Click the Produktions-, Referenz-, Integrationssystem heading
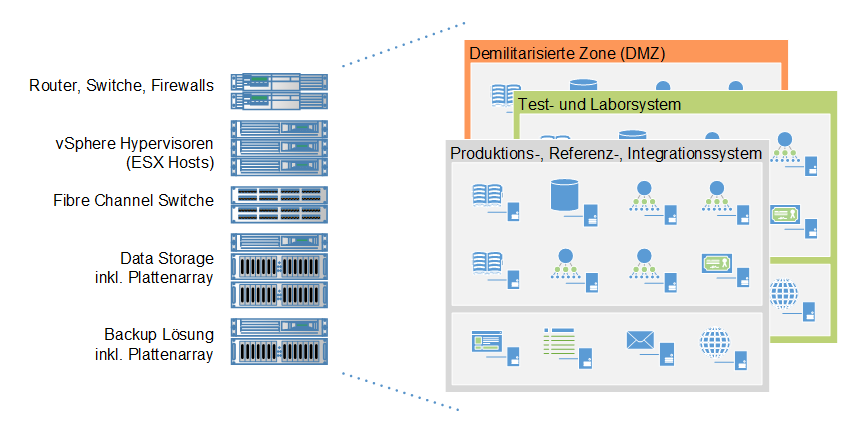This screenshot has height=433, width=859. coord(606,153)
